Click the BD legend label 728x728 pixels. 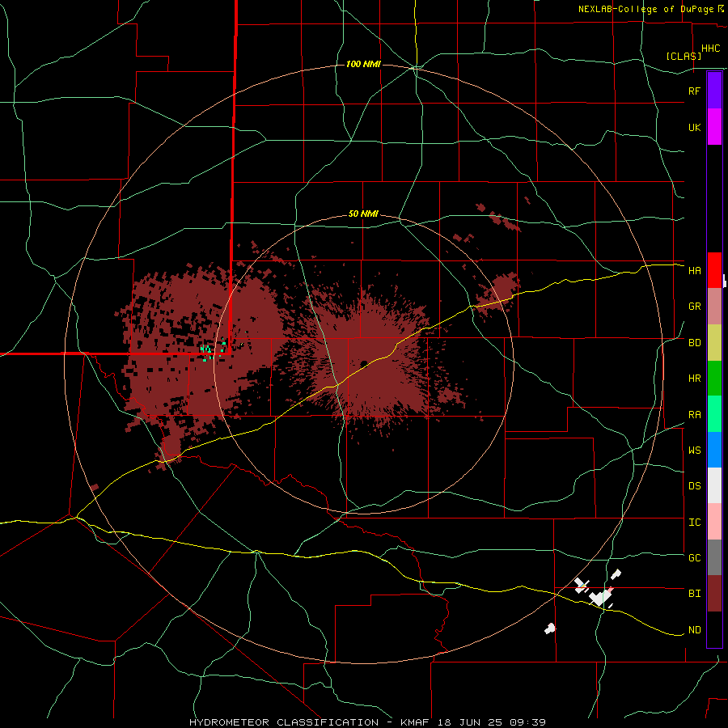tap(694, 343)
